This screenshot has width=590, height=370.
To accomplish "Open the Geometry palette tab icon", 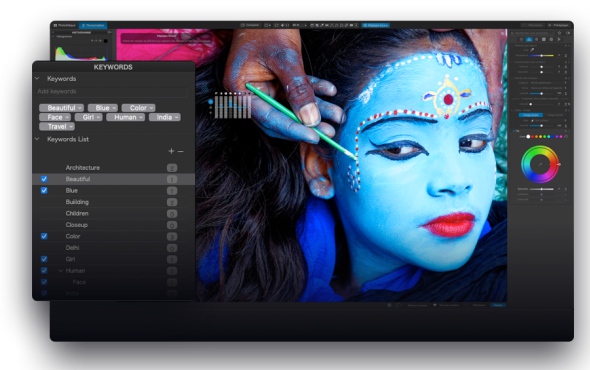I will pyautogui.click(x=544, y=39).
